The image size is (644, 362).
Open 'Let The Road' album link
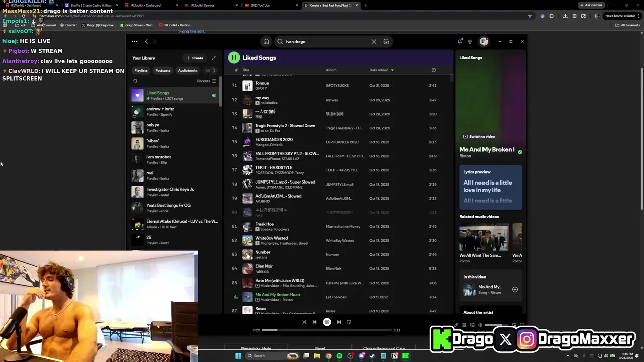[x=336, y=297]
